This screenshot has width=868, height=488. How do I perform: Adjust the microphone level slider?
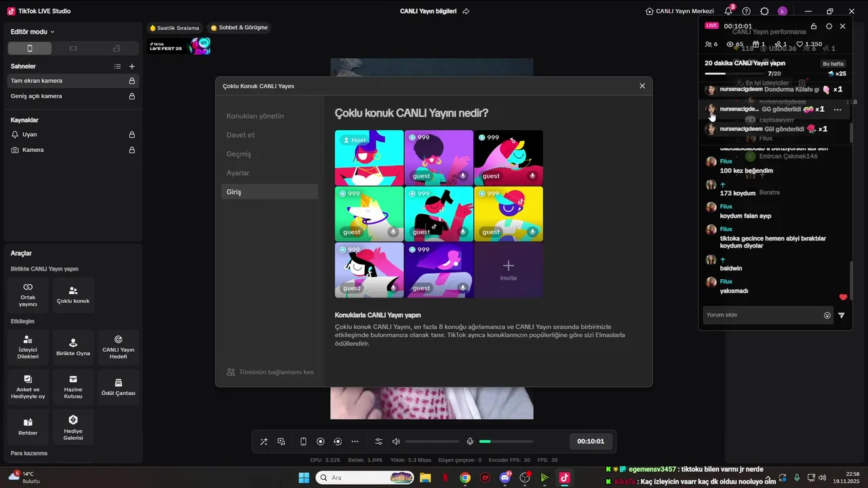pos(505,441)
